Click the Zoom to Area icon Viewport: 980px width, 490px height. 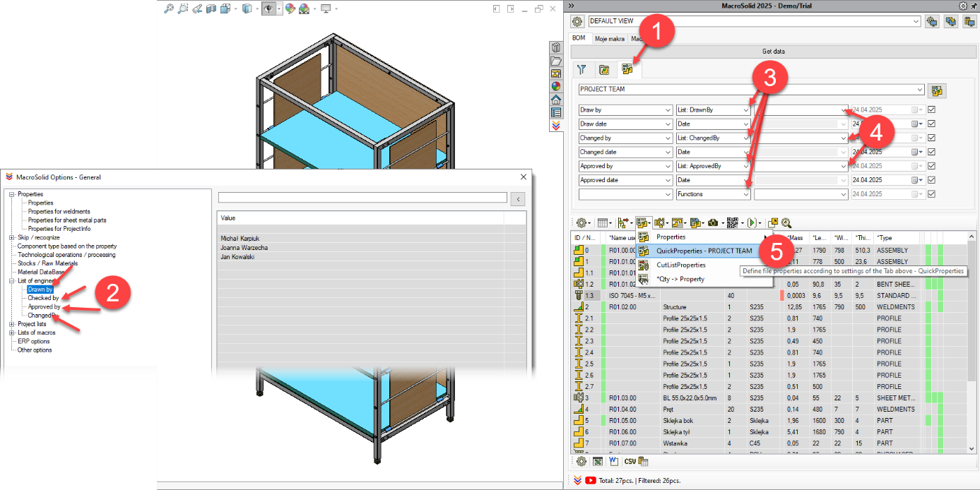point(183,8)
